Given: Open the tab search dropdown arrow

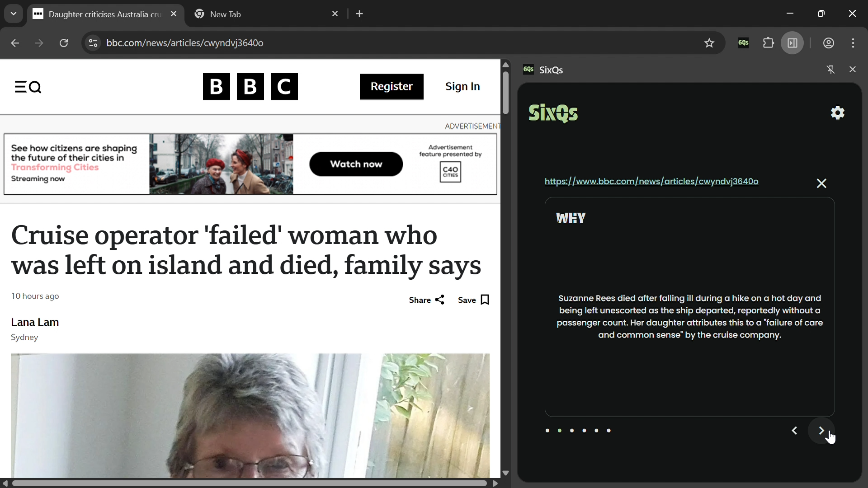Looking at the screenshot, I should [x=14, y=14].
